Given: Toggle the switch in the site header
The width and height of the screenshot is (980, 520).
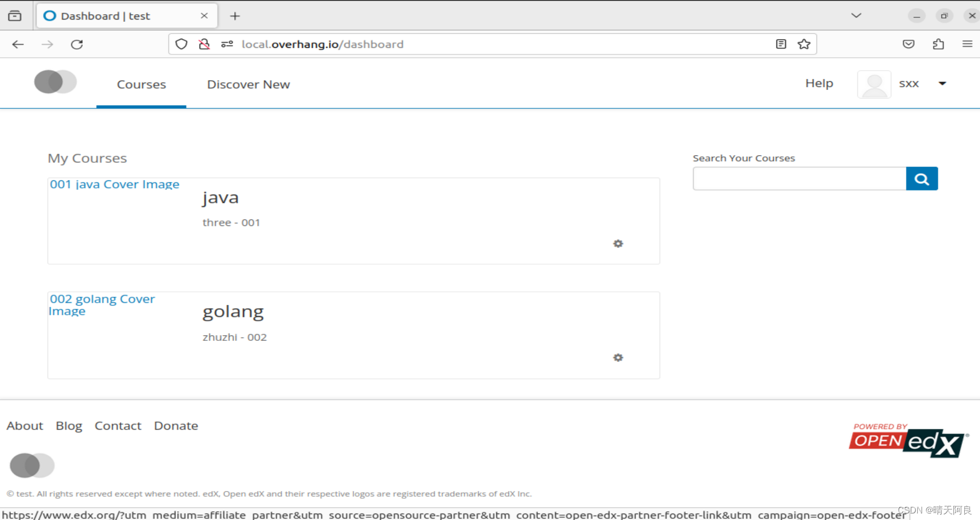Looking at the screenshot, I should [x=55, y=82].
